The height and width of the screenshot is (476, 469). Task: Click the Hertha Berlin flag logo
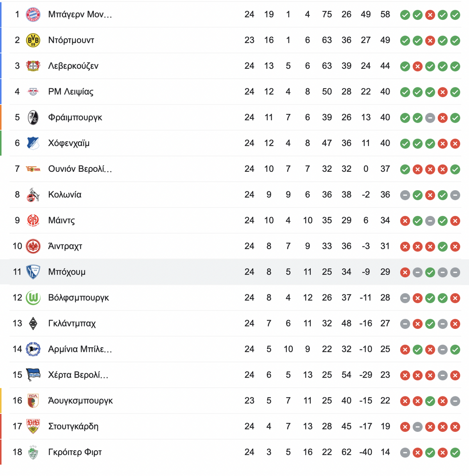click(x=33, y=375)
